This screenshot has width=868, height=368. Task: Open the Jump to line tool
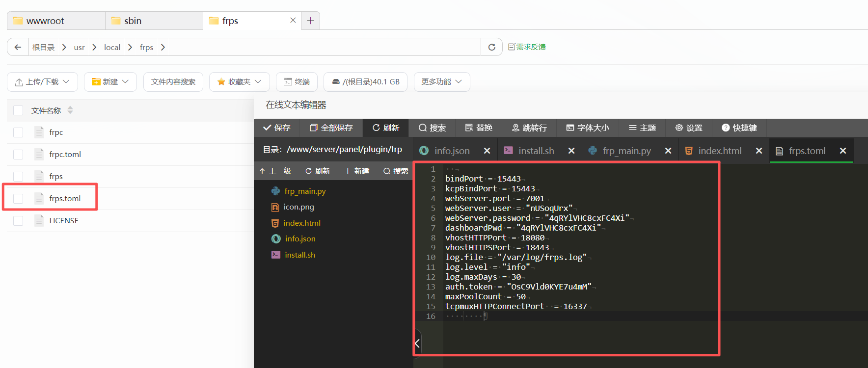point(529,128)
